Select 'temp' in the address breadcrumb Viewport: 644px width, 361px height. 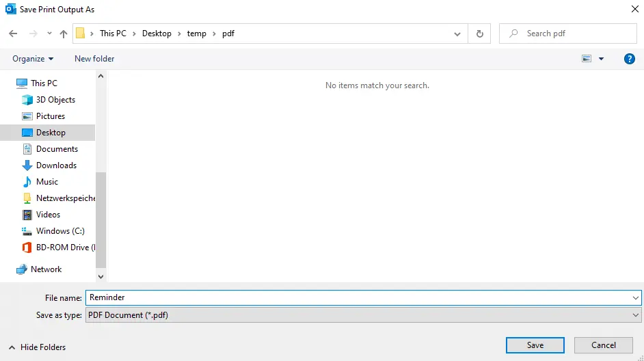click(x=196, y=34)
